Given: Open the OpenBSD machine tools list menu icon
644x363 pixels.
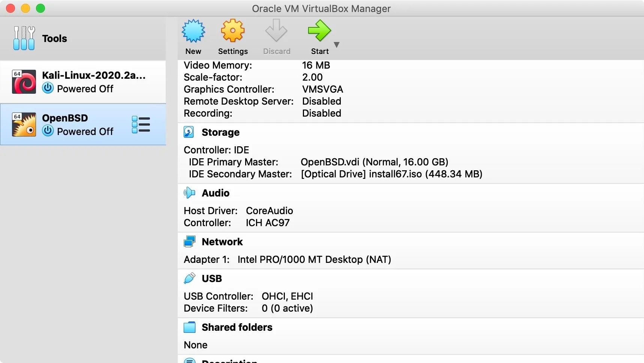Looking at the screenshot, I should click(x=141, y=124).
